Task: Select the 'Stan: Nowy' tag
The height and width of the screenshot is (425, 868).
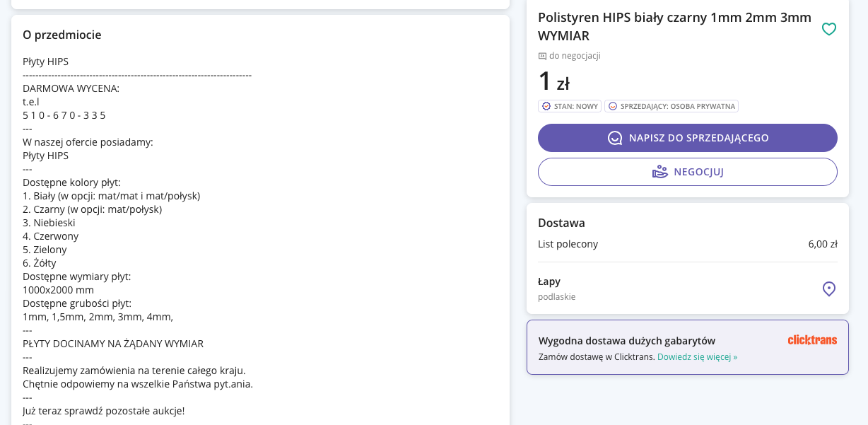Action: pos(570,106)
